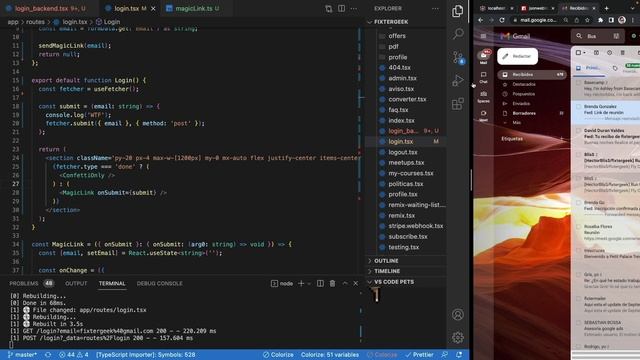
Task: Open the Manage gear in activity bar
Action: pyautogui.click(x=458, y=337)
